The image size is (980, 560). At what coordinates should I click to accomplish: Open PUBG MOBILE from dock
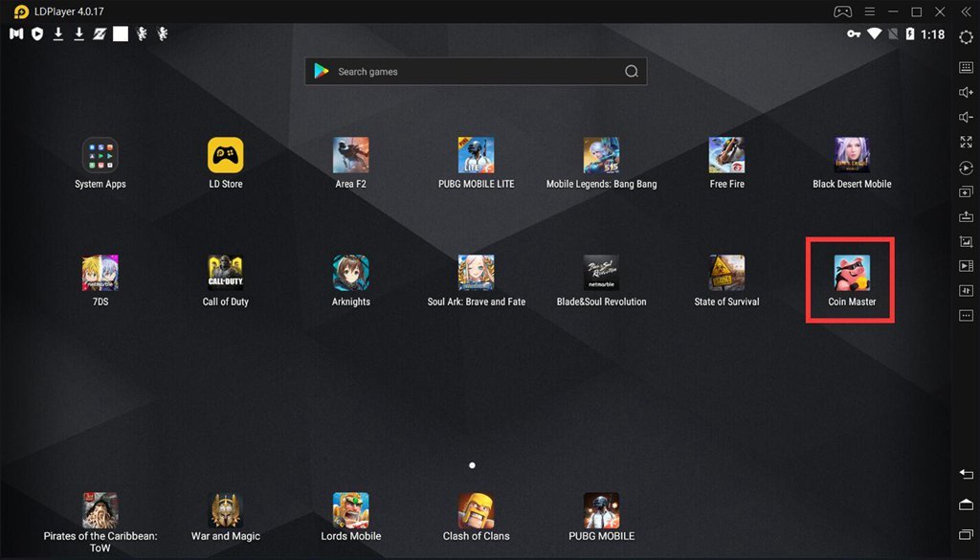tap(601, 510)
